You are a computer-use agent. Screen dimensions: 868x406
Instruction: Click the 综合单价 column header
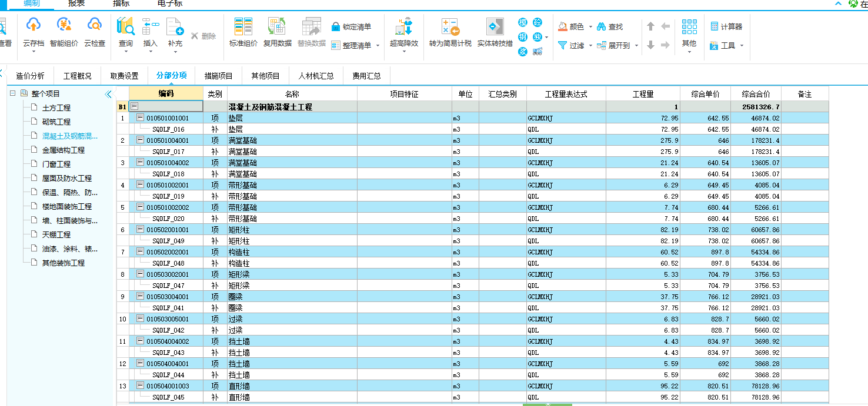[706, 94]
